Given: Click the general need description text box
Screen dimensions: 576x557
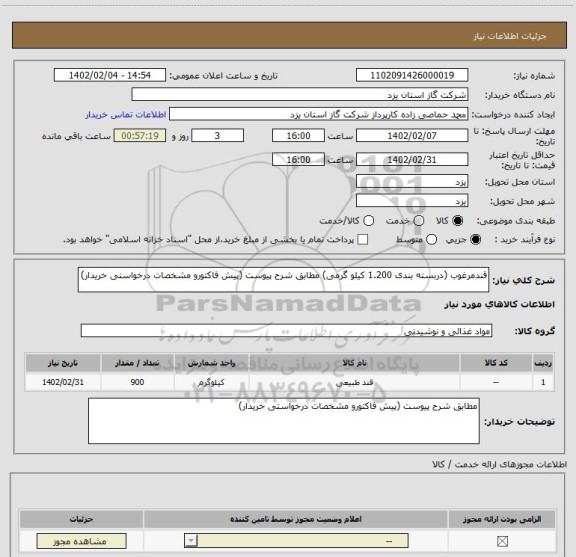Looking at the screenshot, I should click(283, 280).
